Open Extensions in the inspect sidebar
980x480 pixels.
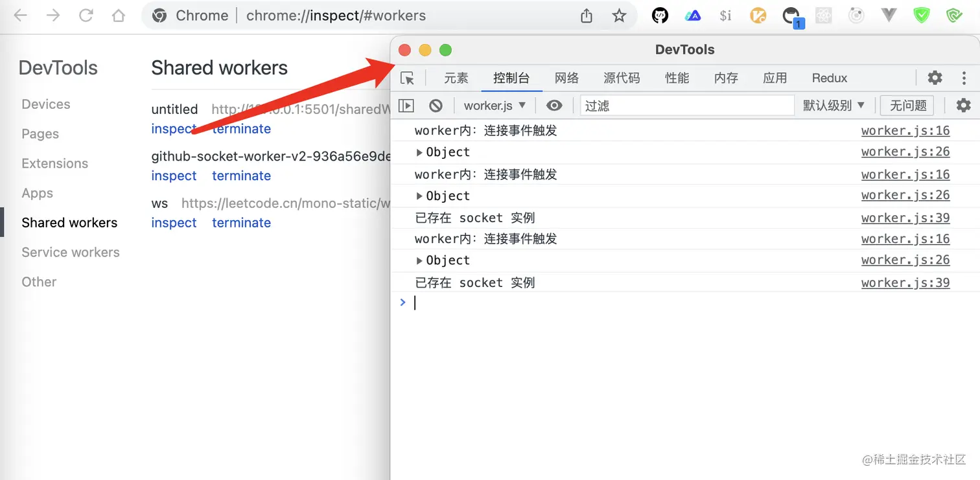(54, 163)
